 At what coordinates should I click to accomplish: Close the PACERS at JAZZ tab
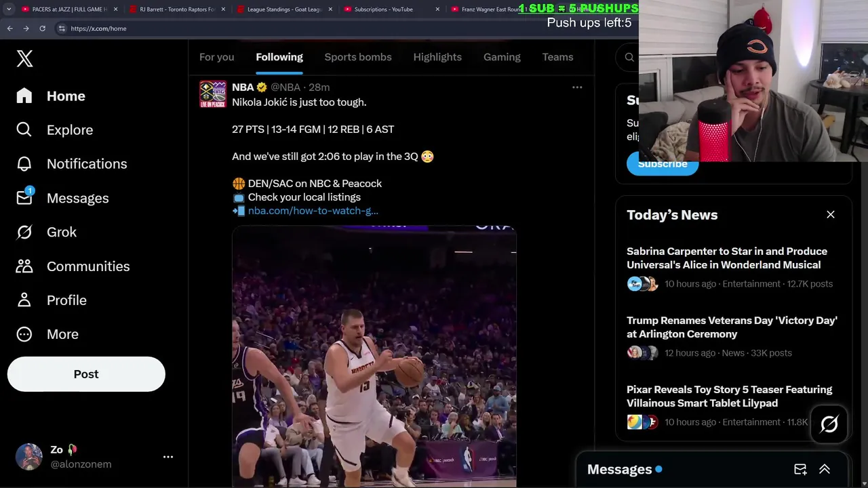point(115,9)
